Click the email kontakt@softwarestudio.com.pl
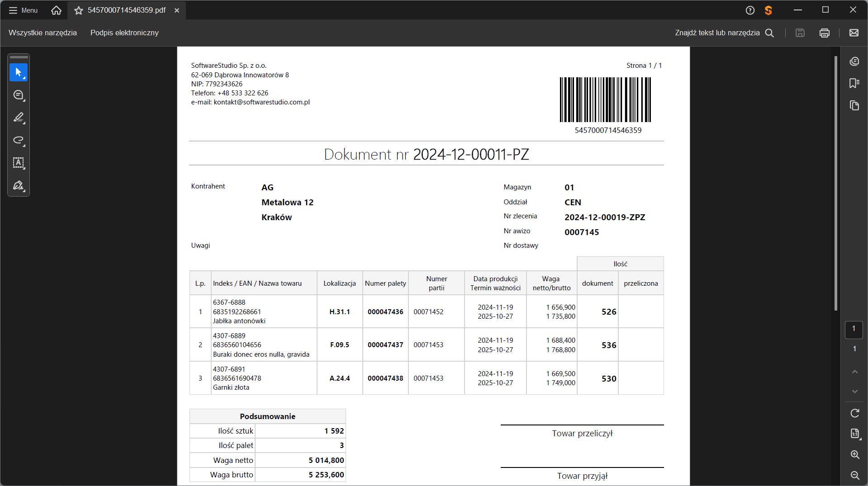 261,102
